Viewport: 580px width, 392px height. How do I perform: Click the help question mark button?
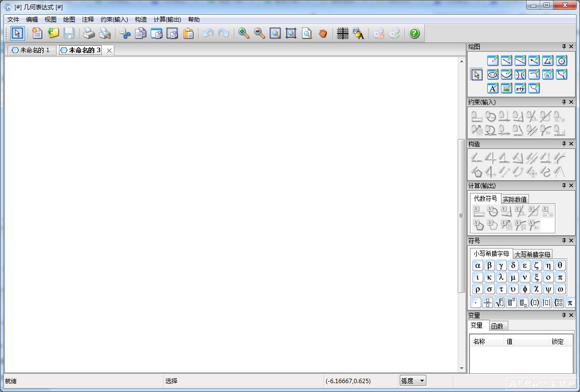click(x=414, y=33)
